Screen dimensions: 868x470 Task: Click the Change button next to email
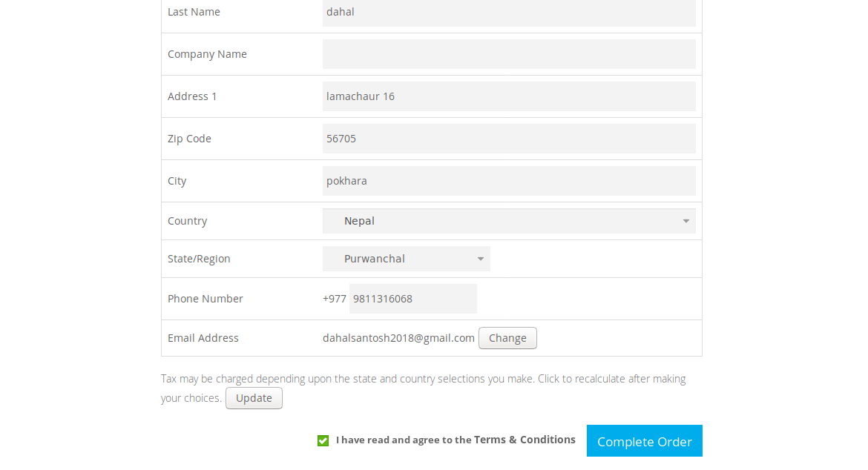coord(507,338)
